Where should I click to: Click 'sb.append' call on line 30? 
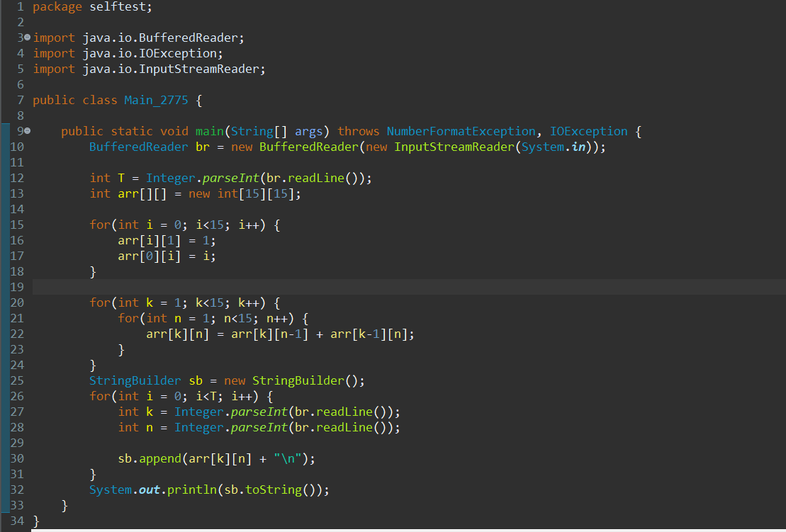coord(150,458)
